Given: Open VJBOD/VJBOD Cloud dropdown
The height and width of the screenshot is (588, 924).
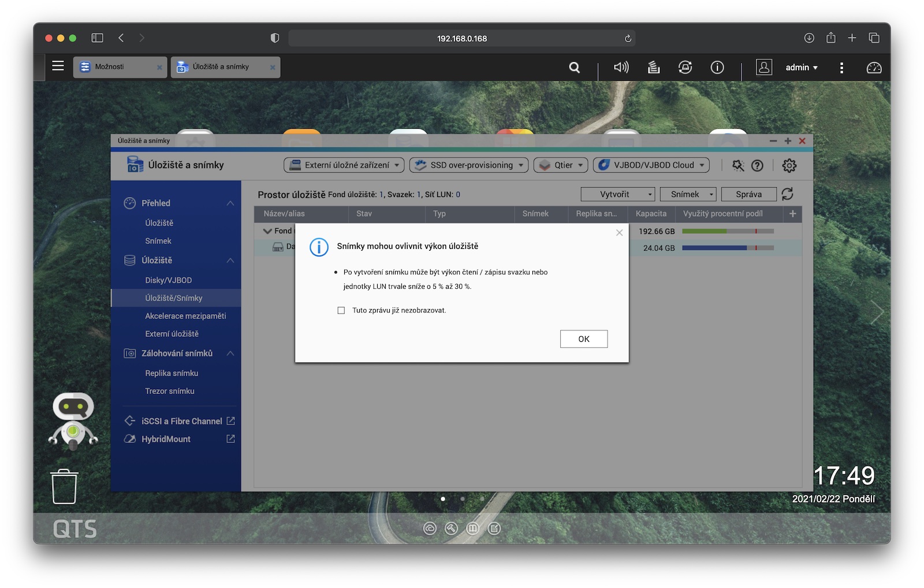Looking at the screenshot, I should coord(651,165).
